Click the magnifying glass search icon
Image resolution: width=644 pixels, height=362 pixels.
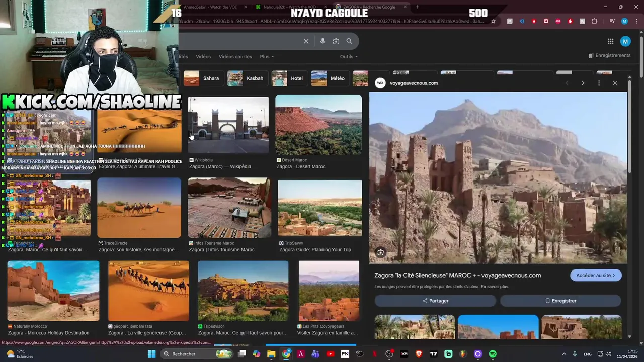coord(349,41)
